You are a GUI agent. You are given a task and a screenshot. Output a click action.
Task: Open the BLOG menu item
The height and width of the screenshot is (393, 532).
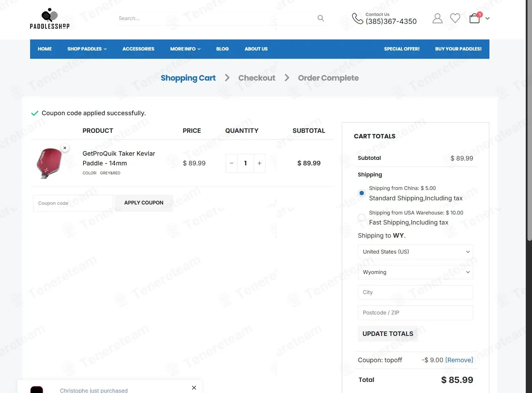point(222,49)
